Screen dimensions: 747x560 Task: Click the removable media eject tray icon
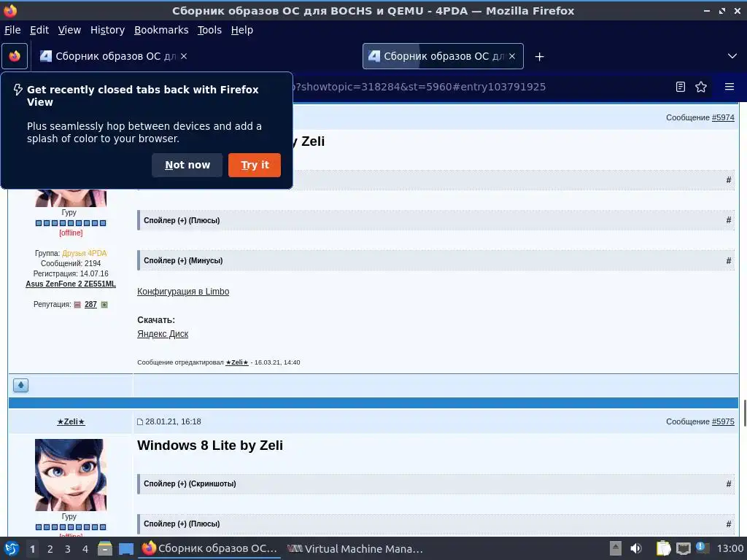pos(616,548)
